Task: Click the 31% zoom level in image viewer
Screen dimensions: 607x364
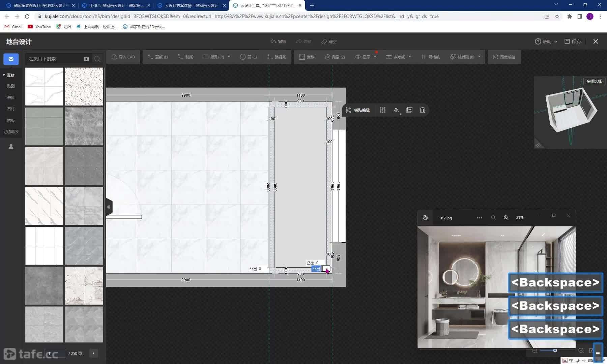Action: (x=520, y=218)
